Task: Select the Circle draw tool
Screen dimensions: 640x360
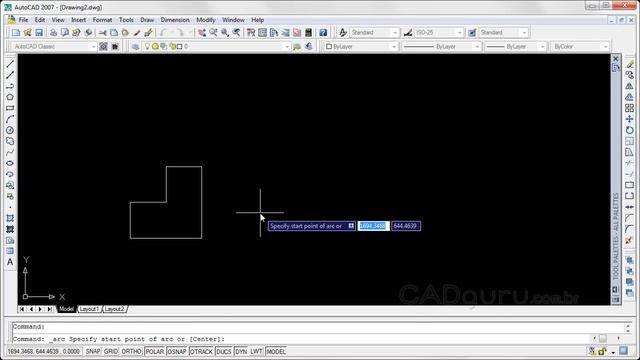Action: 10,130
